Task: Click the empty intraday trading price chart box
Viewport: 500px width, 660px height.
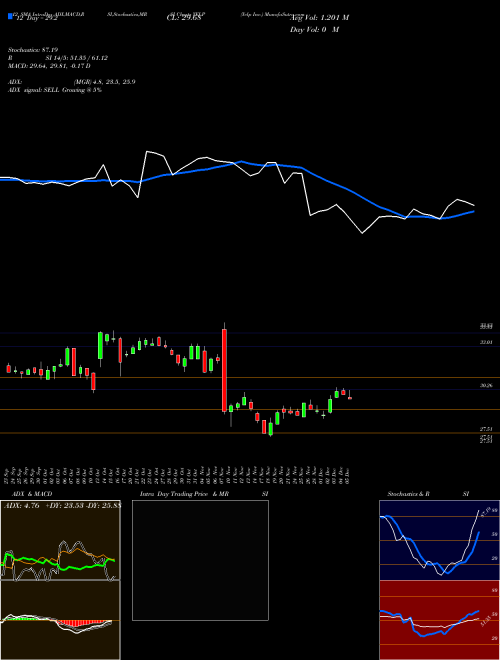Action: (x=200, y=560)
